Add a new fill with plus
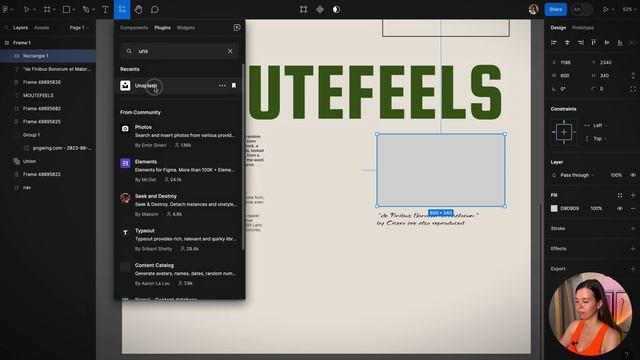The image size is (640, 360). click(633, 195)
